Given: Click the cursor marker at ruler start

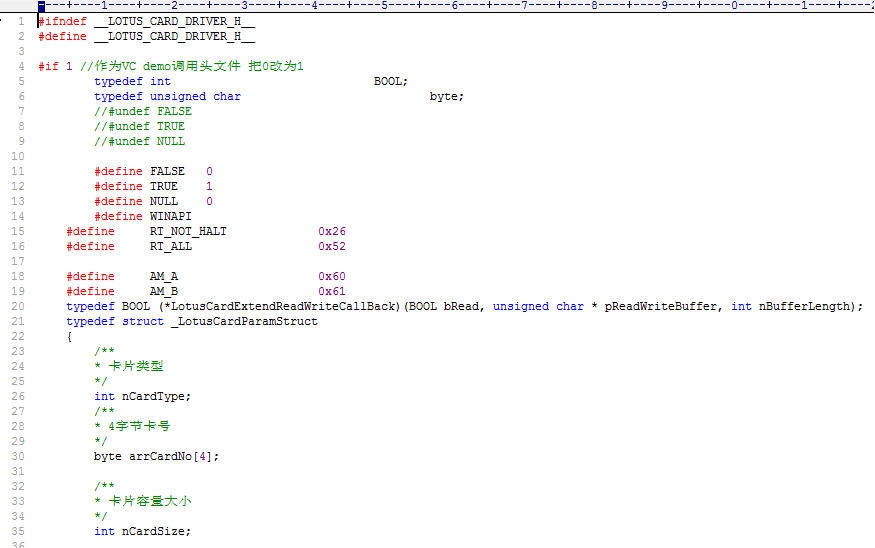Looking at the screenshot, I should (41, 6).
